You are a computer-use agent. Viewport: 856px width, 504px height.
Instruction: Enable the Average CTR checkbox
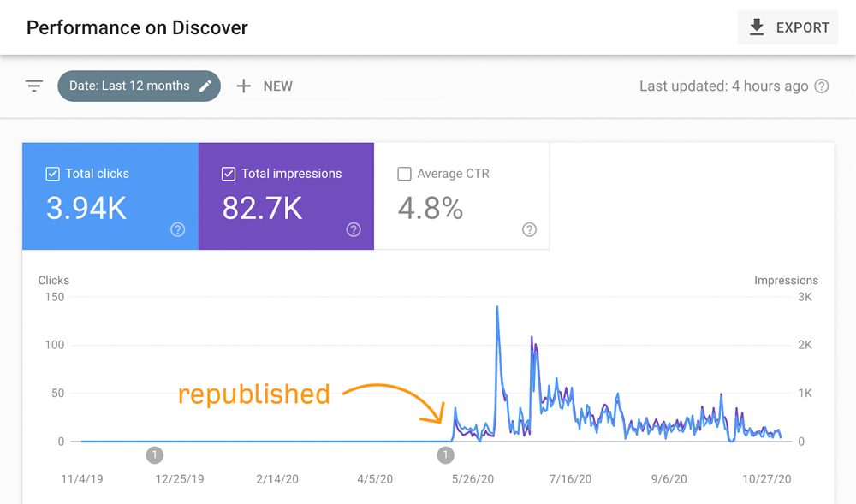tap(404, 174)
